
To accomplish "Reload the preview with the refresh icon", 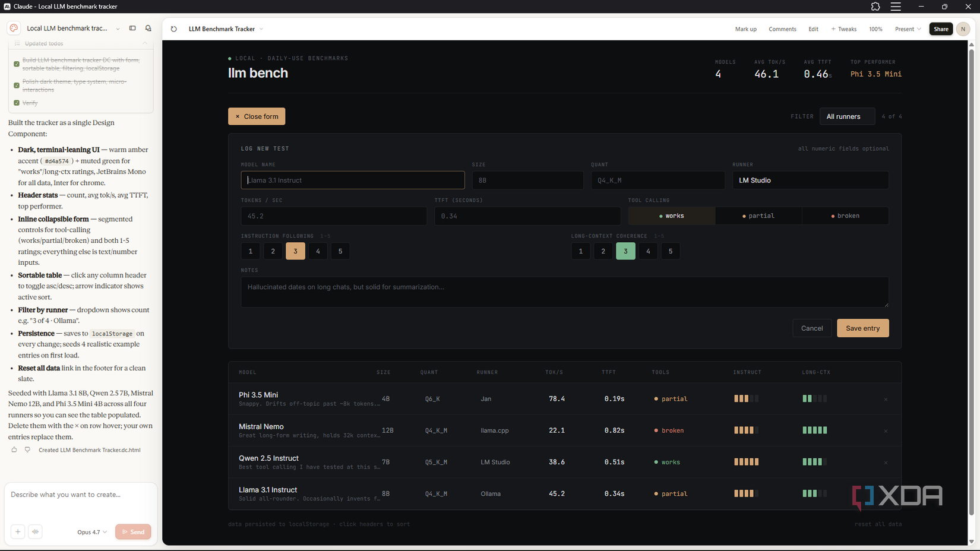I will pos(173,28).
